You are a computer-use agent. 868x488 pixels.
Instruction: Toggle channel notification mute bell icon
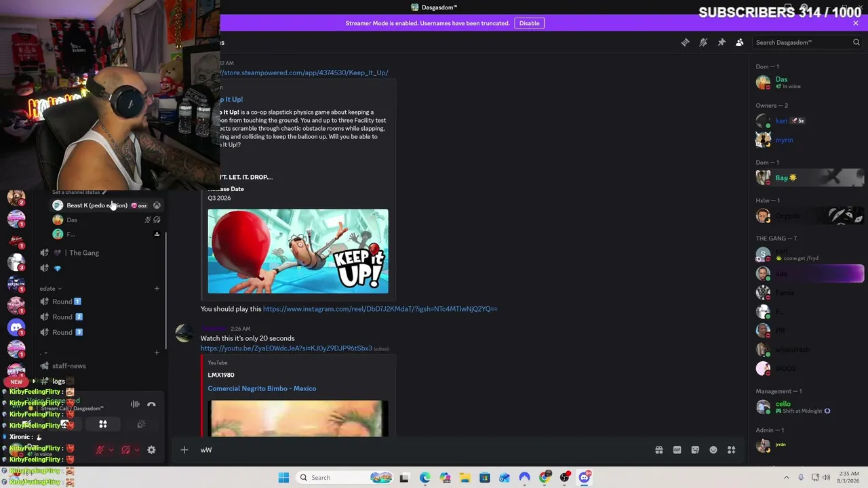pyautogui.click(x=703, y=42)
